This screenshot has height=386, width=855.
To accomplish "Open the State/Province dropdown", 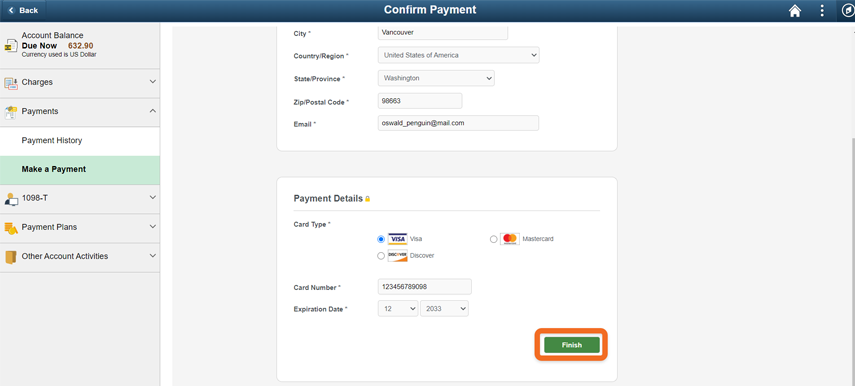I will click(436, 78).
